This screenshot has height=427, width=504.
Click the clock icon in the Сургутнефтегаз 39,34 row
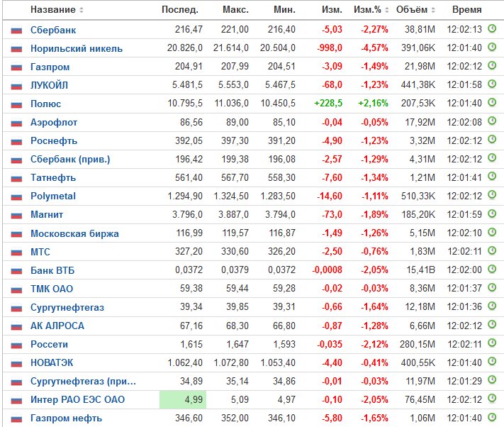pos(492,306)
